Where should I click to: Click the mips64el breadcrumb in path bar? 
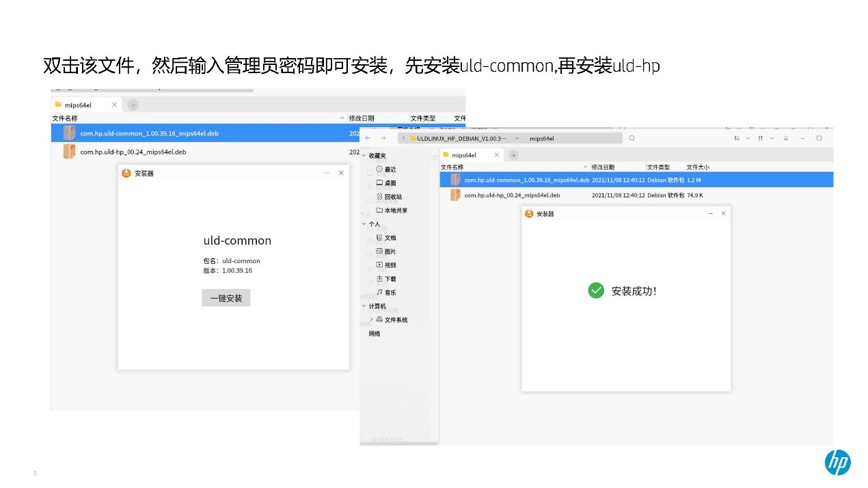click(541, 138)
